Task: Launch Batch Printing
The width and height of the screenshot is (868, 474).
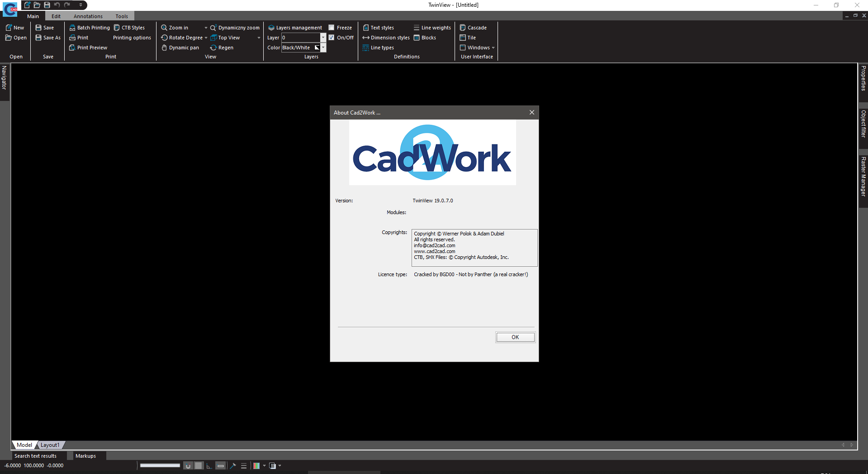Action: click(90, 28)
